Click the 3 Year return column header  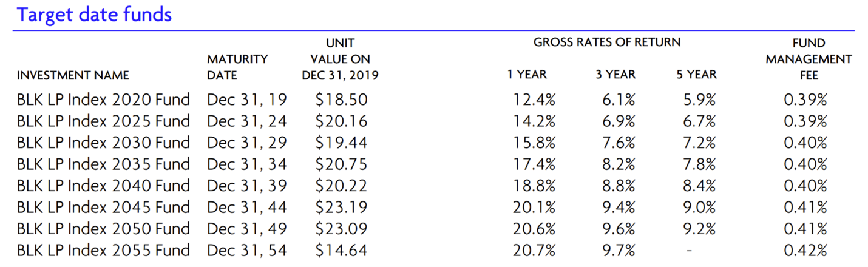coord(615,75)
